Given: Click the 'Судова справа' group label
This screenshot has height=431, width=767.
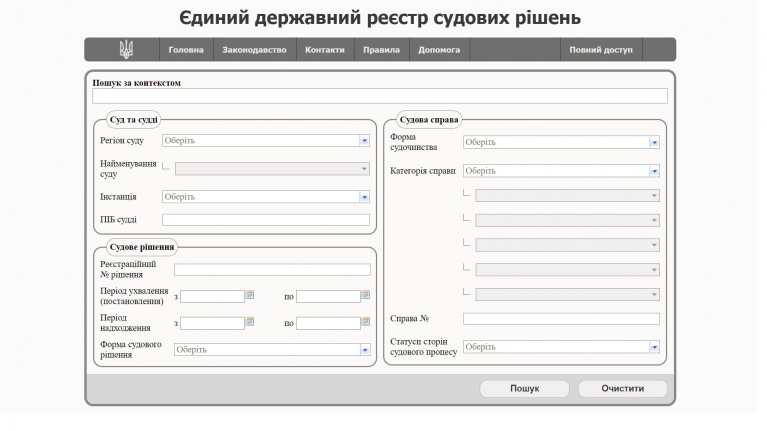Looking at the screenshot, I should coord(429,120).
